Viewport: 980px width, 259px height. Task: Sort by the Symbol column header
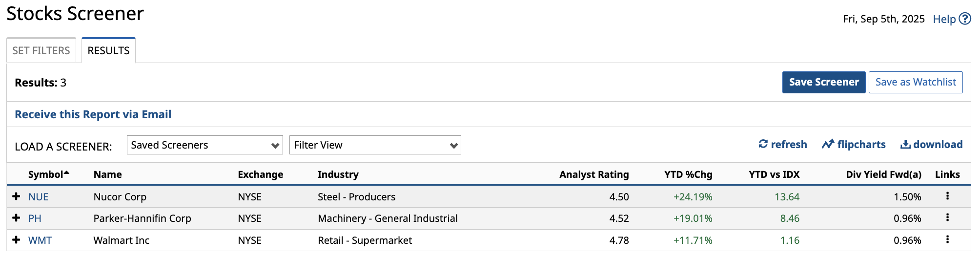(49, 174)
